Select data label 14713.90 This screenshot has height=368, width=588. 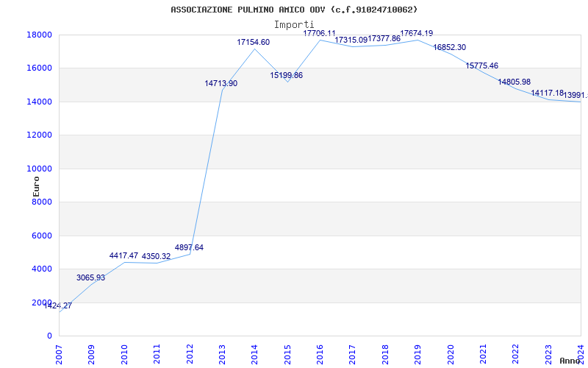pos(221,83)
